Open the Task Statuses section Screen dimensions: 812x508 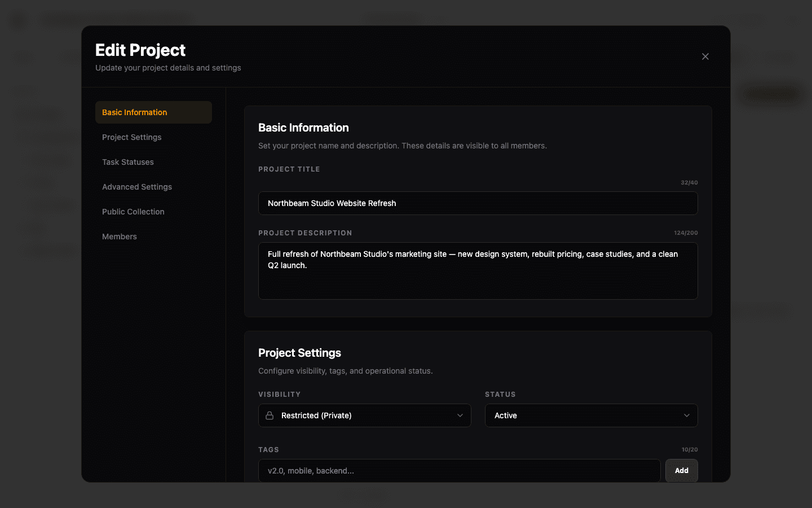tap(128, 162)
